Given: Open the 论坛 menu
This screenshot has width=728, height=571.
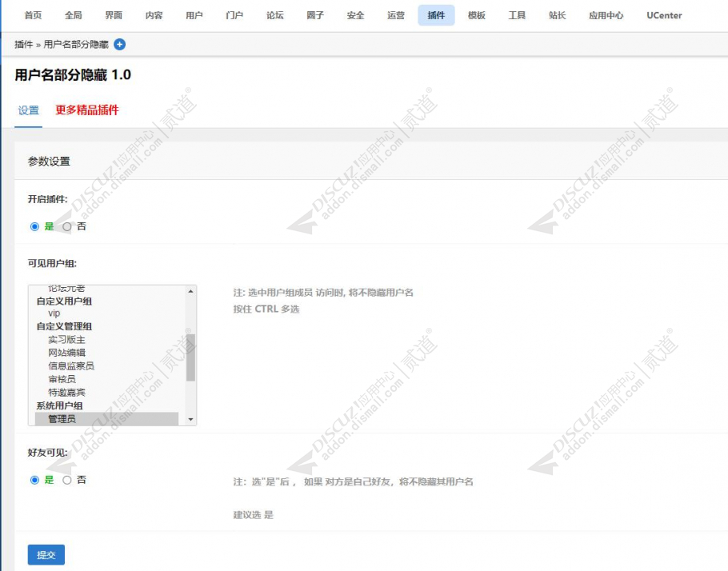Looking at the screenshot, I should click(275, 15).
